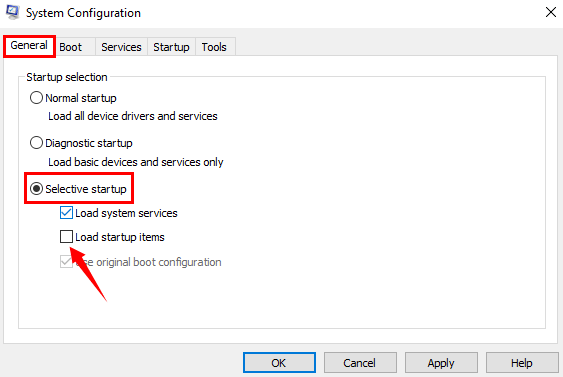The height and width of the screenshot is (377, 563).
Task: Click the grayed Use original boot configuration checkbox
Action: click(x=66, y=261)
